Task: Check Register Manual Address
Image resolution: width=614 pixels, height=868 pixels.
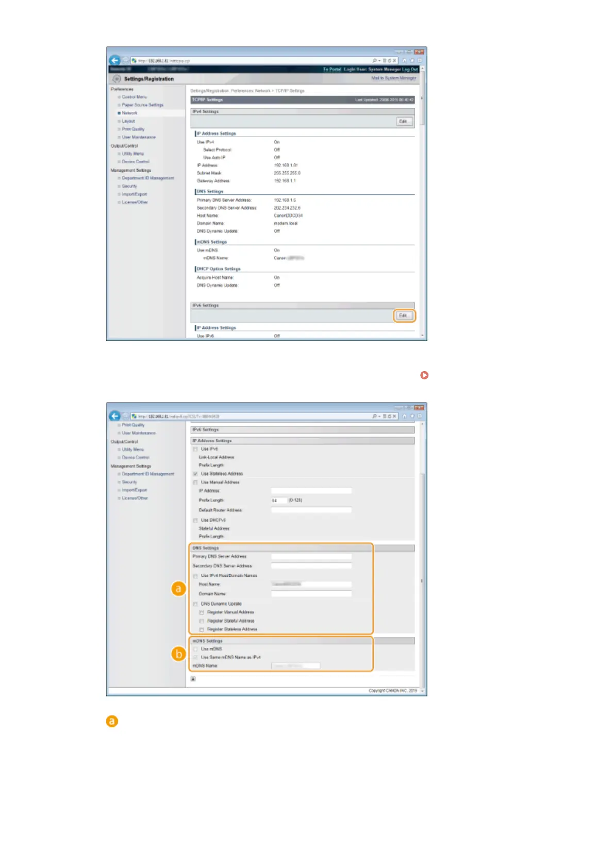Action: (x=202, y=613)
